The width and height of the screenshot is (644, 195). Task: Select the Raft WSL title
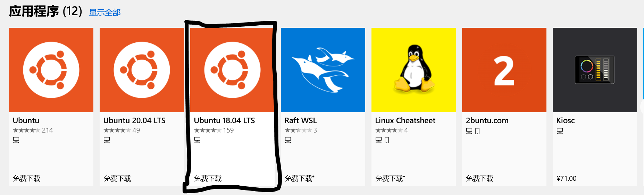(x=301, y=120)
